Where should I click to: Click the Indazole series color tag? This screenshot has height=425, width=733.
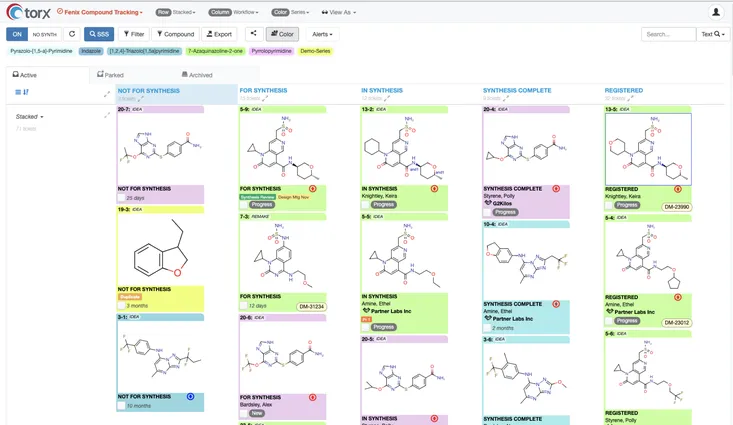point(91,51)
